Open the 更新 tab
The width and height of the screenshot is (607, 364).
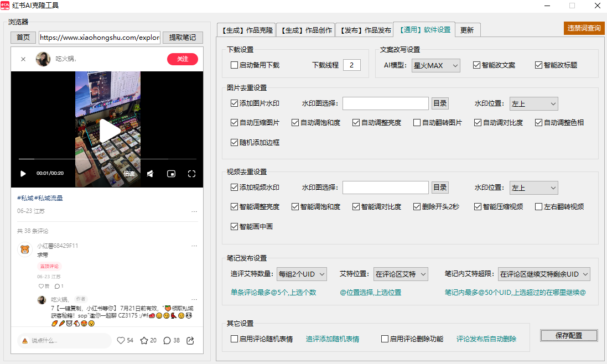(467, 30)
